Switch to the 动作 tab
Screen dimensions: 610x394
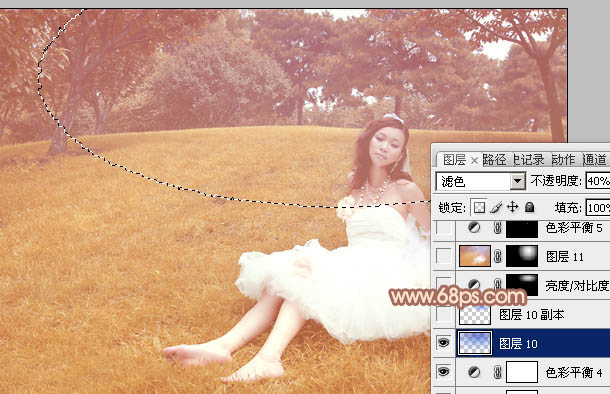563,159
